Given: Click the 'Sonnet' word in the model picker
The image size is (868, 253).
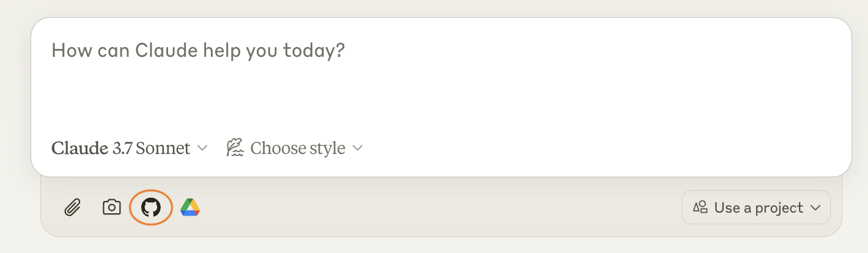Looking at the screenshot, I should pyautogui.click(x=163, y=148).
